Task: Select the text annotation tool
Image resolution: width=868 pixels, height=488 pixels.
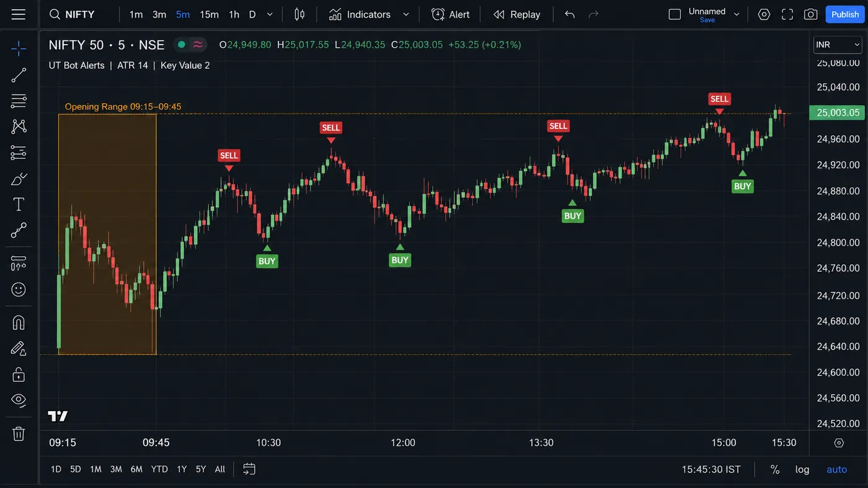Action: point(19,205)
